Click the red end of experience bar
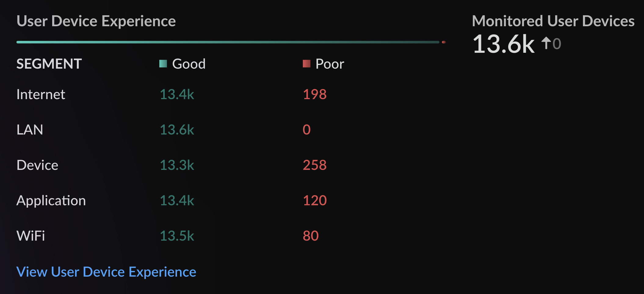 click(x=443, y=42)
